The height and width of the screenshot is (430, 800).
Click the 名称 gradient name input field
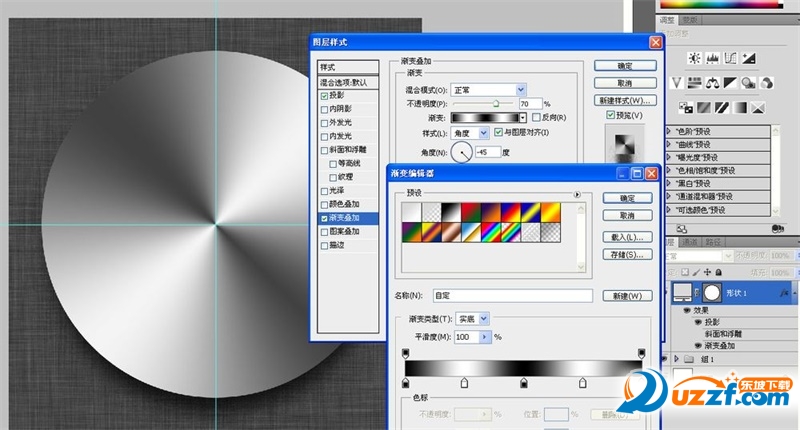(x=512, y=296)
